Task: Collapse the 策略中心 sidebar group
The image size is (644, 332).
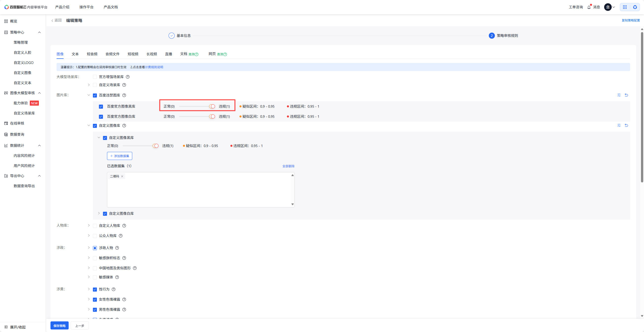Action: [x=39, y=32]
